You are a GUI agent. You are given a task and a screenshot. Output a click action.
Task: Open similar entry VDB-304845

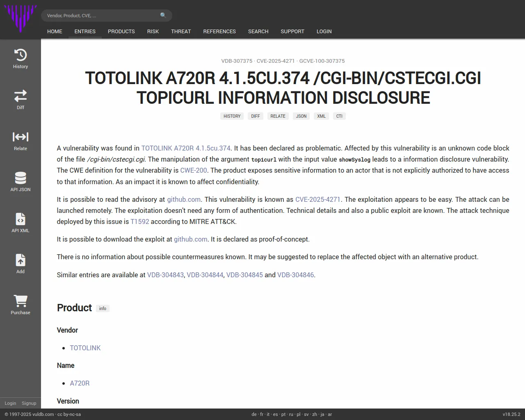[x=244, y=275]
